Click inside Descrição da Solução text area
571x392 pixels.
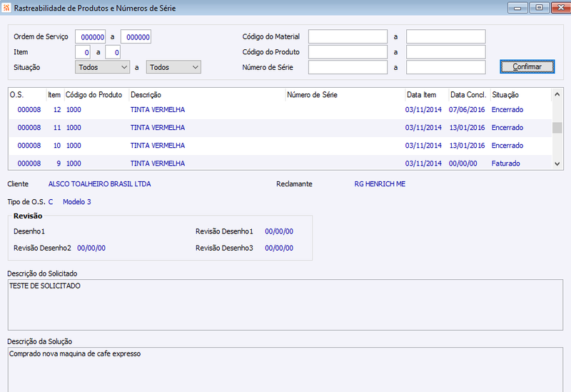[x=285, y=369]
